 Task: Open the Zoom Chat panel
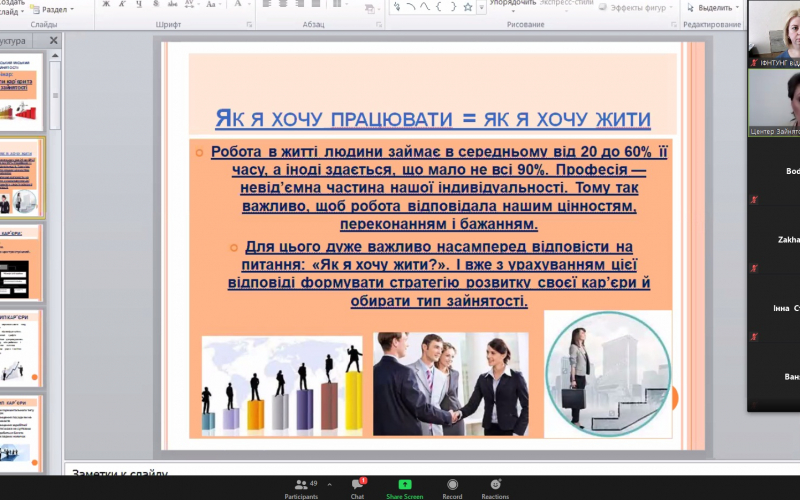coord(358,489)
